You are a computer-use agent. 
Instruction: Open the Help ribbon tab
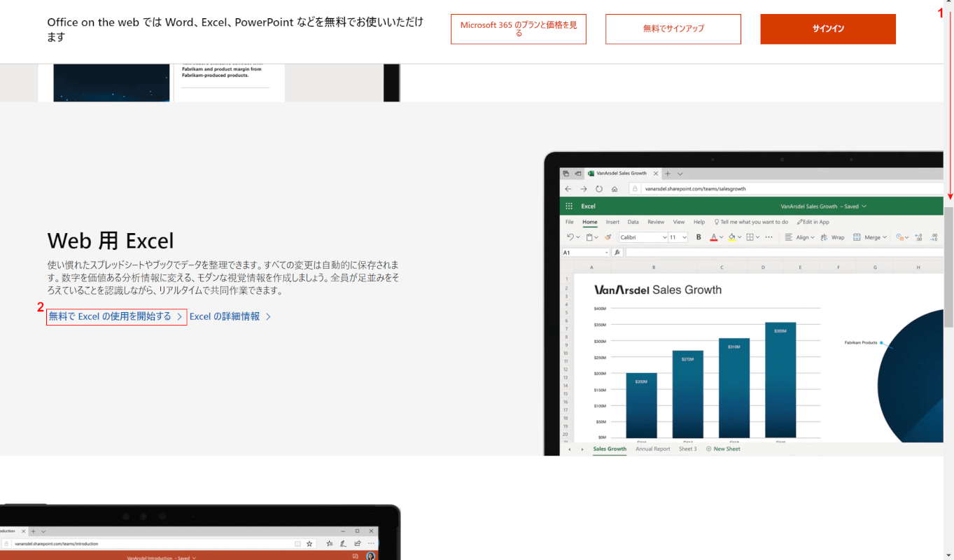click(x=699, y=222)
